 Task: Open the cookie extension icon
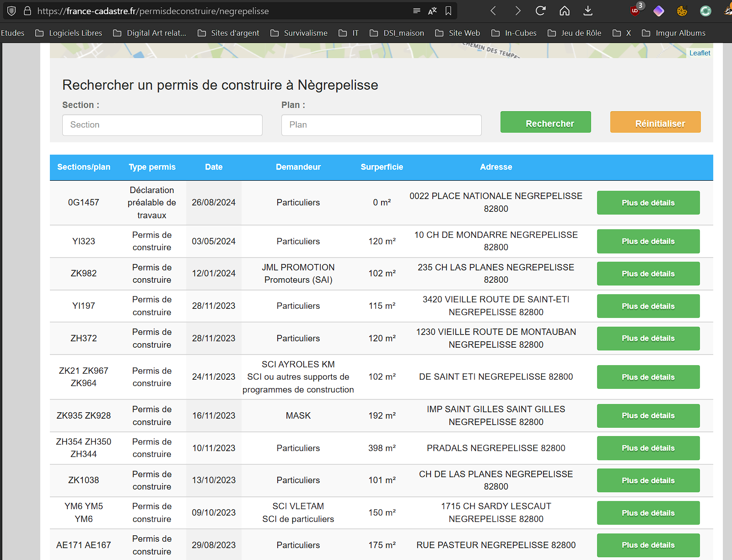point(682,11)
